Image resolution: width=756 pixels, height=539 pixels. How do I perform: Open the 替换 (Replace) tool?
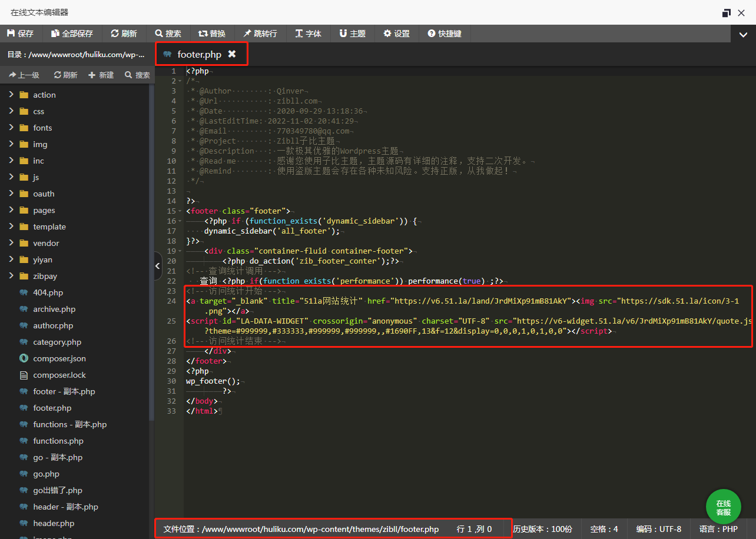[x=211, y=34]
